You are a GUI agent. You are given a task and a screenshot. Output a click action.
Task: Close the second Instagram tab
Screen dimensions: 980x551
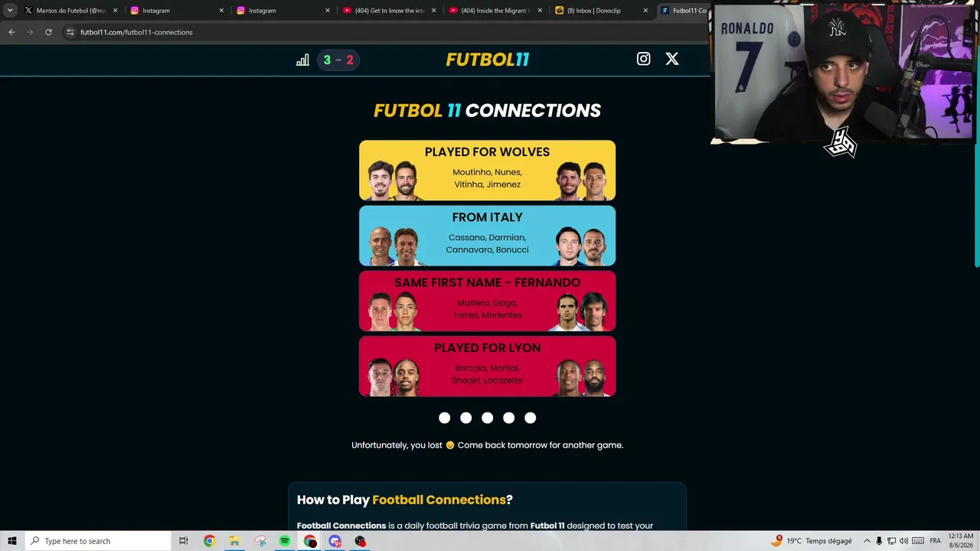coord(328,11)
